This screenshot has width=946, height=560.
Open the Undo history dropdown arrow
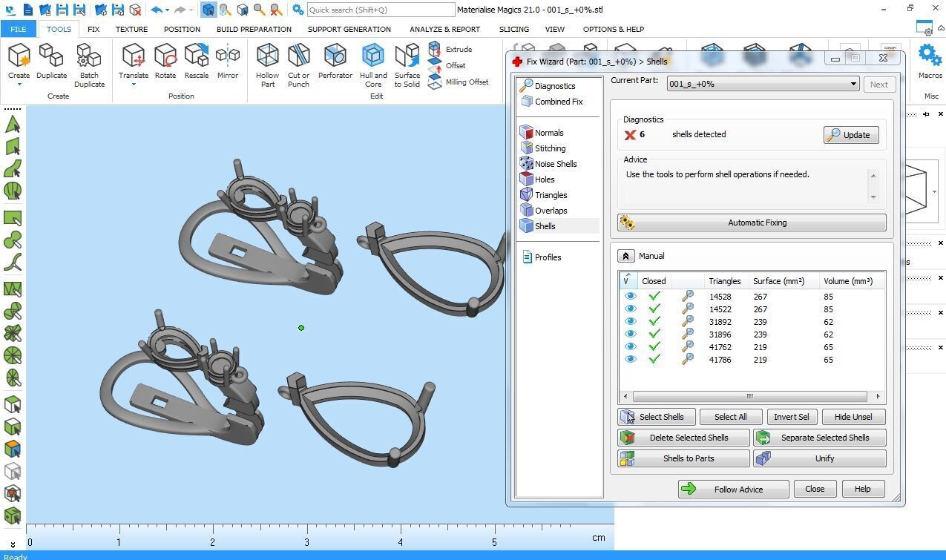[167, 10]
